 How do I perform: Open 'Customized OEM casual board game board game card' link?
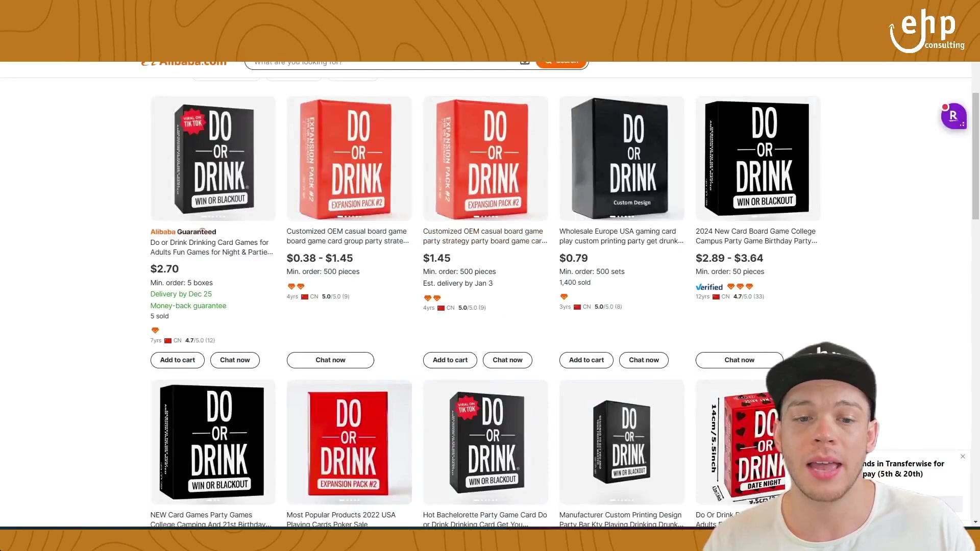tap(348, 236)
